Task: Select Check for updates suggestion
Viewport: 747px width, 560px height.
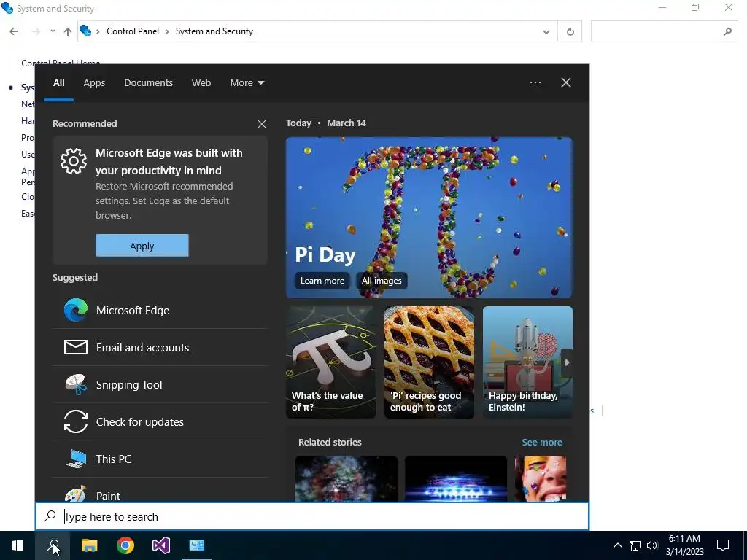Action: click(160, 422)
